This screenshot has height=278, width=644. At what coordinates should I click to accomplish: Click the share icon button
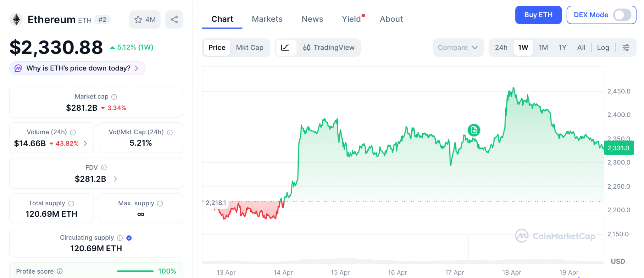tap(174, 19)
